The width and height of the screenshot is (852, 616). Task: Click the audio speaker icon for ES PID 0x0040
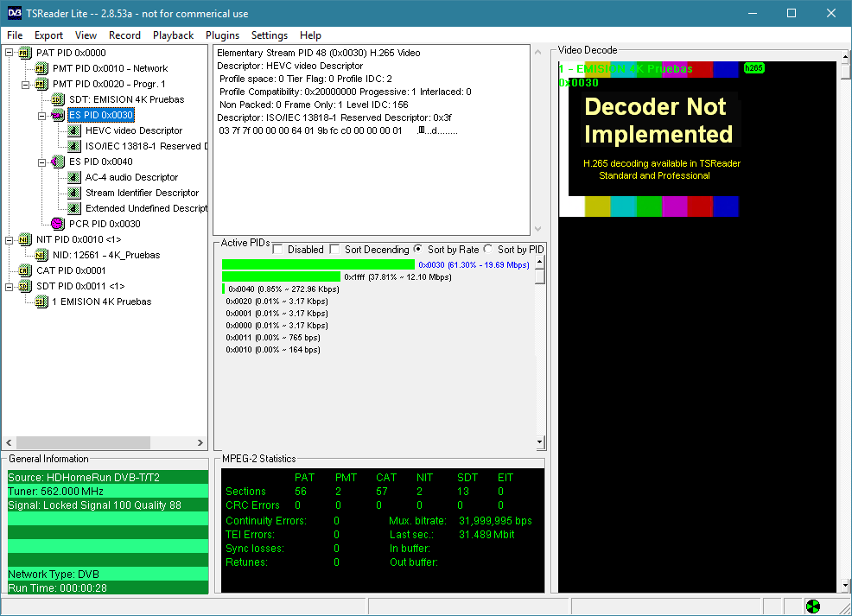point(58,162)
